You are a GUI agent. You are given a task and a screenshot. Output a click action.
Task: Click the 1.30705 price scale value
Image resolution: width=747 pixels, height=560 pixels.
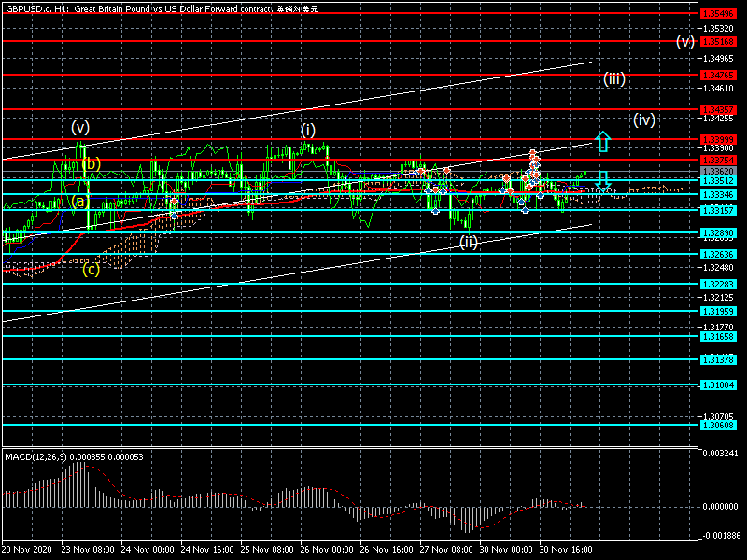(x=718, y=416)
